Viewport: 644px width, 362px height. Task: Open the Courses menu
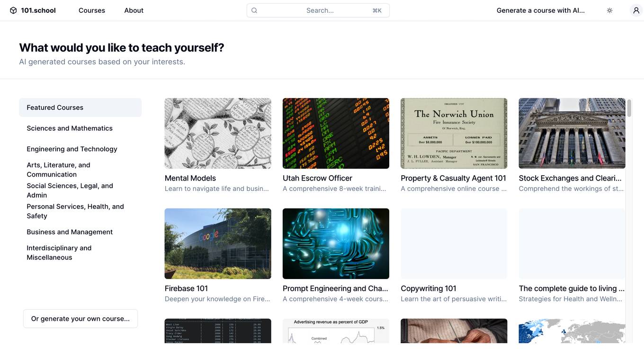click(92, 10)
